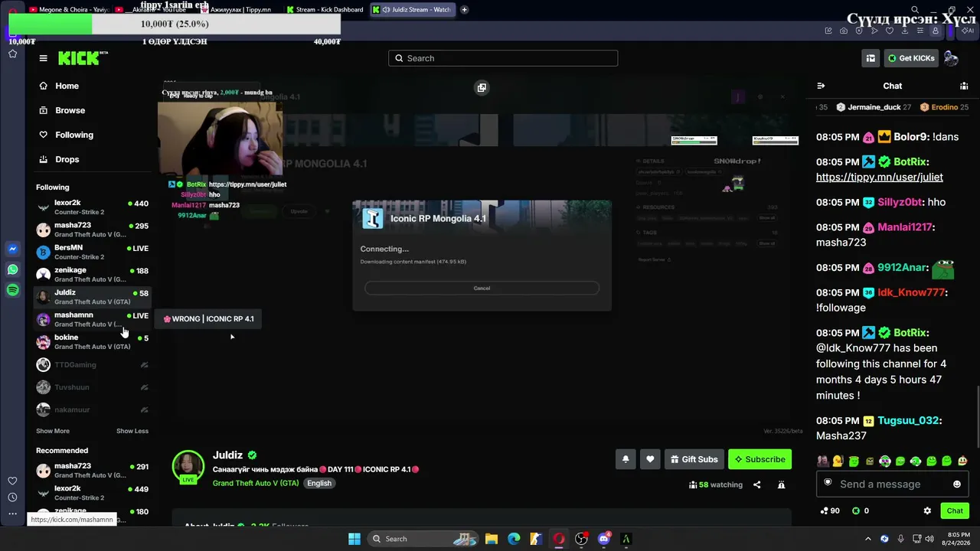980x551 pixels.
Task: Open the user profile avatar menu
Action: pyautogui.click(x=951, y=58)
